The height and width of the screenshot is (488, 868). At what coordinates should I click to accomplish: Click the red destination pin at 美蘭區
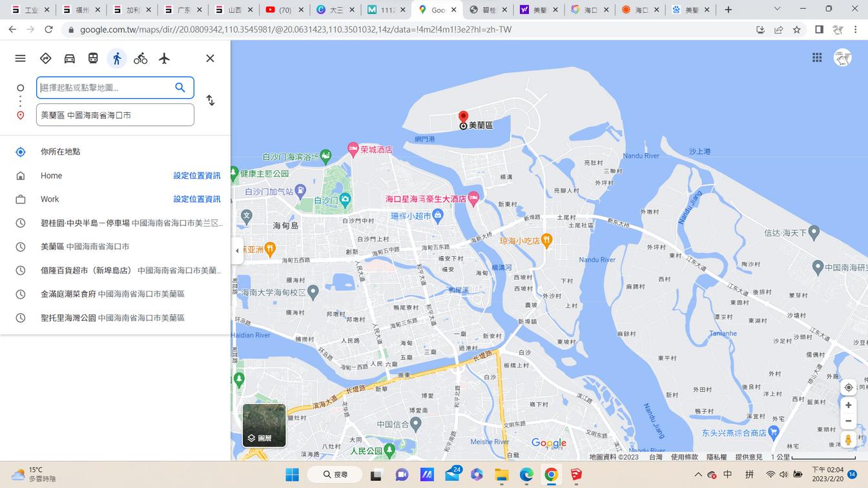(x=463, y=118)
